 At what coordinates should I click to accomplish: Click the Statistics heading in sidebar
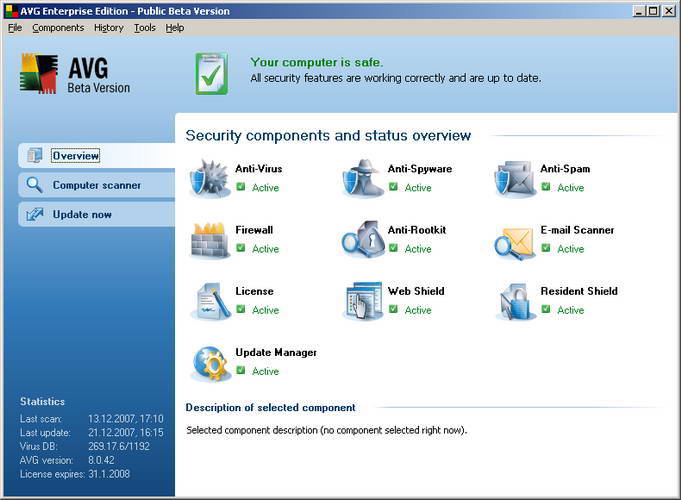click(x=42, y=401)
